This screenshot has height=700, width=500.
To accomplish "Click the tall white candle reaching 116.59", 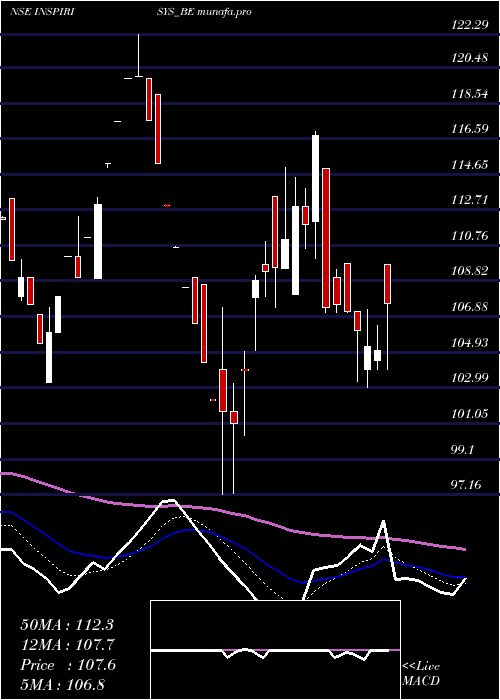I will (x=316, y=178).
